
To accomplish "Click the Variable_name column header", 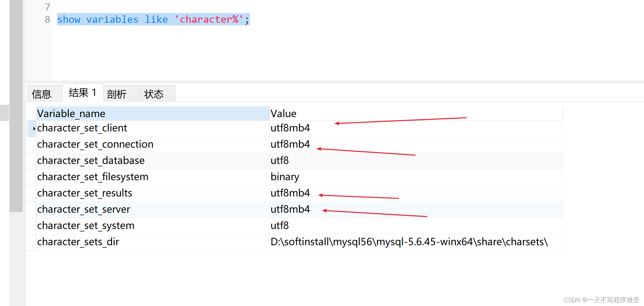I will pyautogui.click(x=153, y=113).
